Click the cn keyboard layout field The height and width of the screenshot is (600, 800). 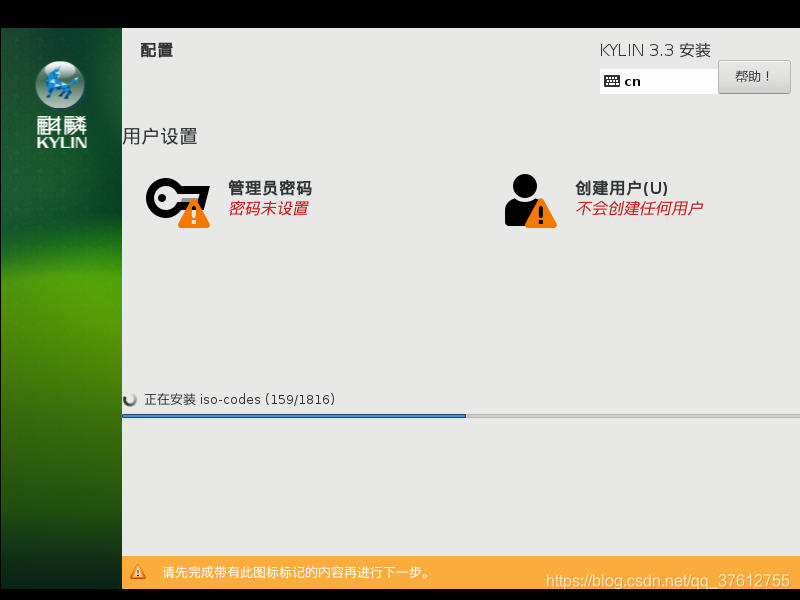point(659,81)
